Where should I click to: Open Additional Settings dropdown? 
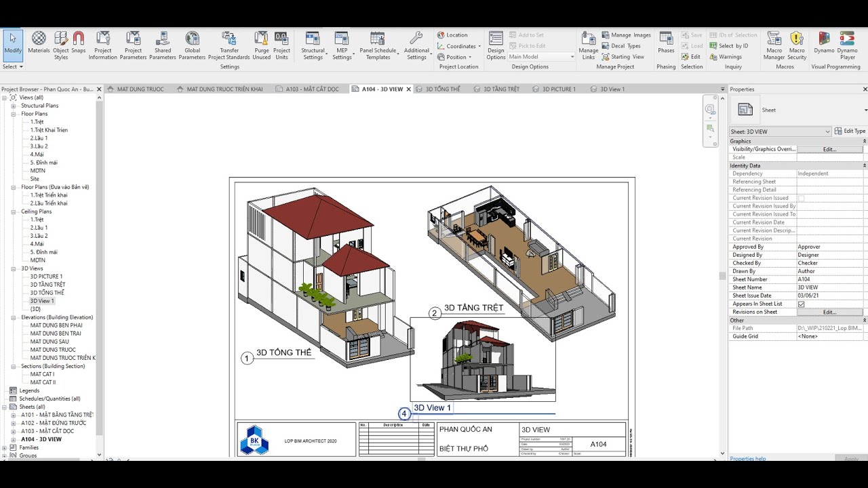tap(416, 45)
